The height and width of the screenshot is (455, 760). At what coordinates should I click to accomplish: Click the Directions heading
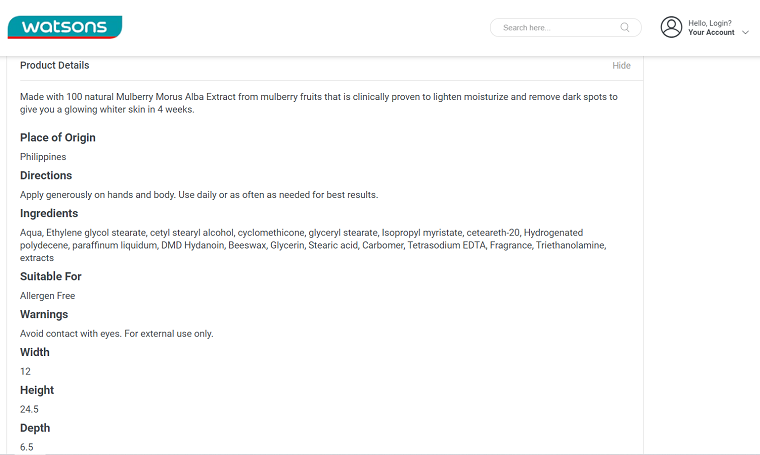46,175
